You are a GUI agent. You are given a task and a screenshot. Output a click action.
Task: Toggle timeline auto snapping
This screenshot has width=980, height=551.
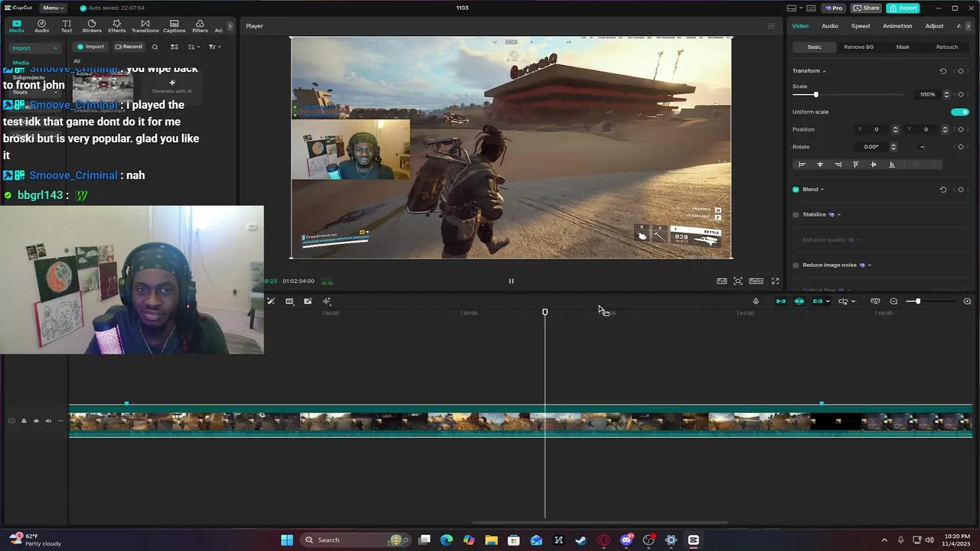pyautogui.click(x=799, y=302)
